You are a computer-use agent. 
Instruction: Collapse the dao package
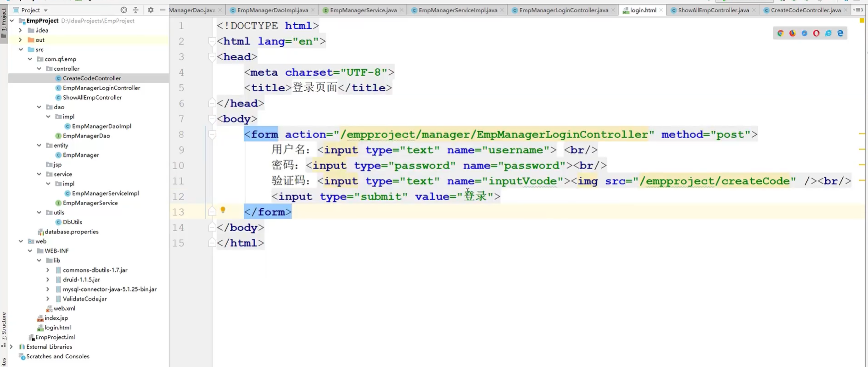39,107
